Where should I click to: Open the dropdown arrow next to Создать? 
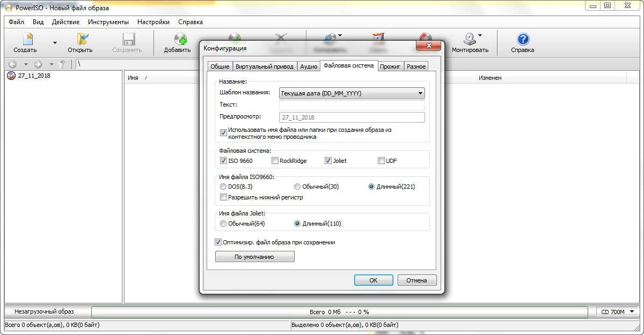click(x=55, y=43)
